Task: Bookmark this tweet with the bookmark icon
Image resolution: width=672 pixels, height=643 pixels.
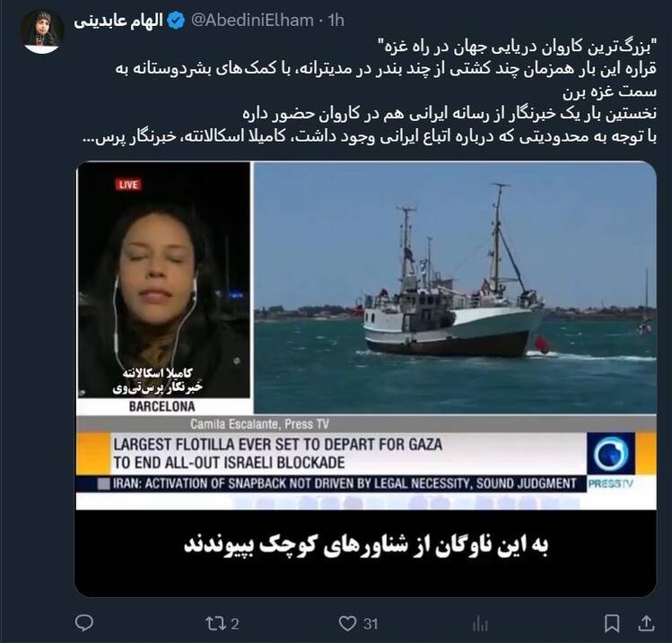Action: coord(612,624)
